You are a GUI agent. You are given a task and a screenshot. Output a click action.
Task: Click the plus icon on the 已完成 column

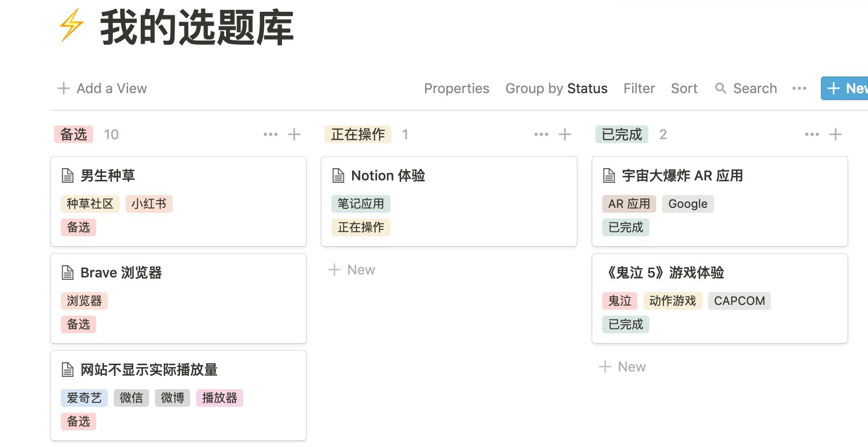coord(836,134)
